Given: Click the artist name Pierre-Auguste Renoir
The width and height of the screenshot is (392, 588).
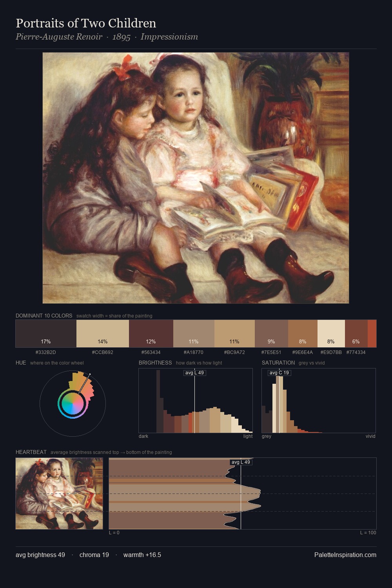Looking at the screenshot, I should point(59,37).
